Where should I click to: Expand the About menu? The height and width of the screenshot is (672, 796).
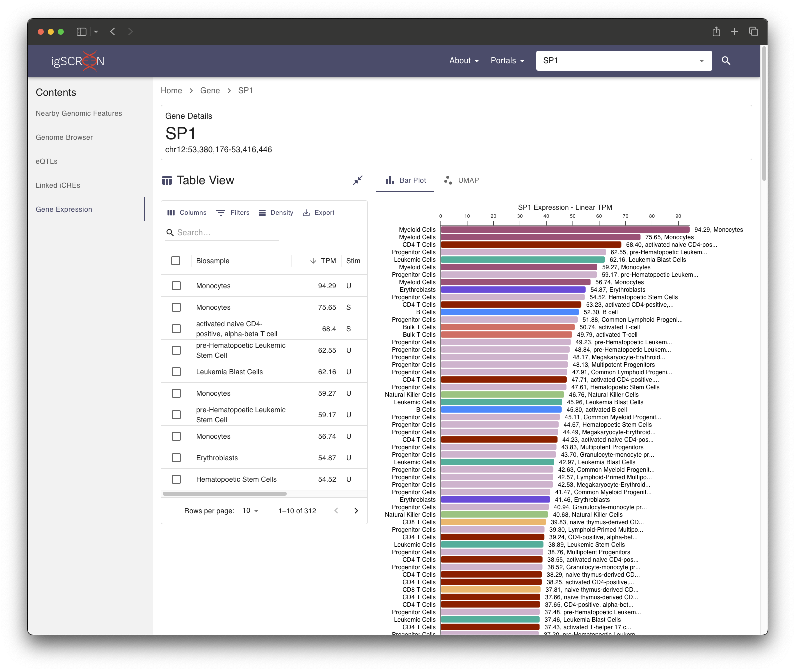pyautogui.click(x=464, y=61)
